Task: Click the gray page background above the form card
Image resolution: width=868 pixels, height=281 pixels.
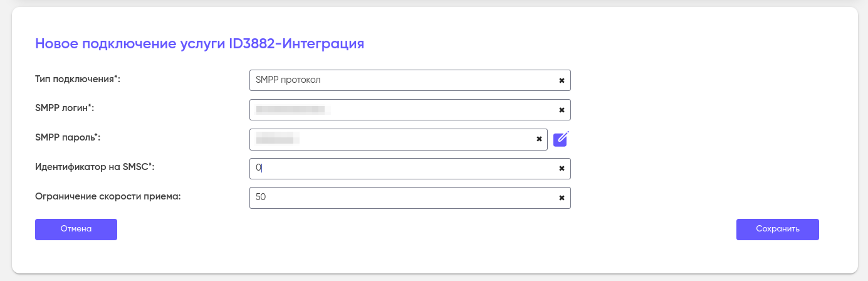Action: click(434, 3)
